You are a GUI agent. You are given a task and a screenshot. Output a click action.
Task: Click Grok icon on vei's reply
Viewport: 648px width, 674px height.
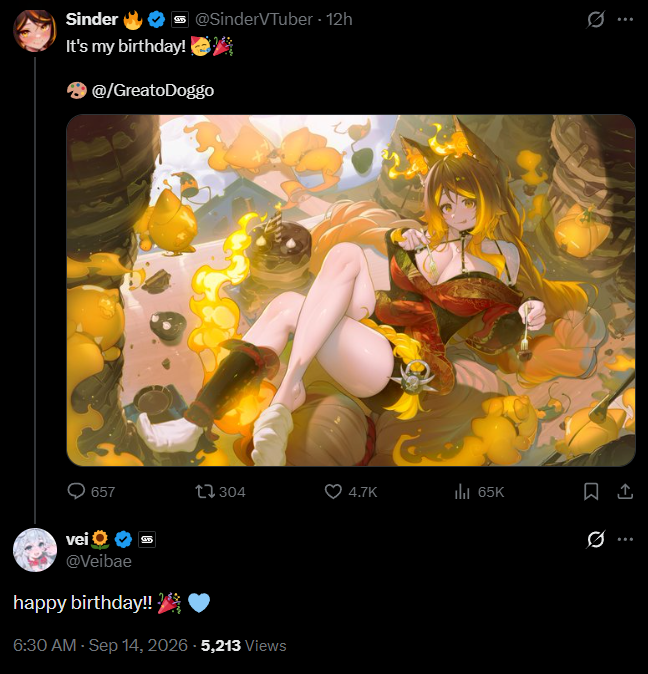click(596, 539)
